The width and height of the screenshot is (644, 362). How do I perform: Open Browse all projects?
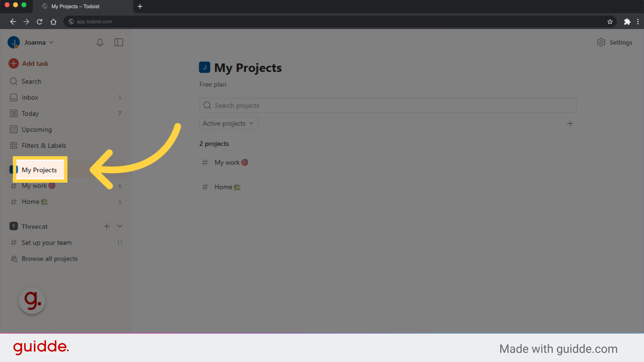click(49, 258)
